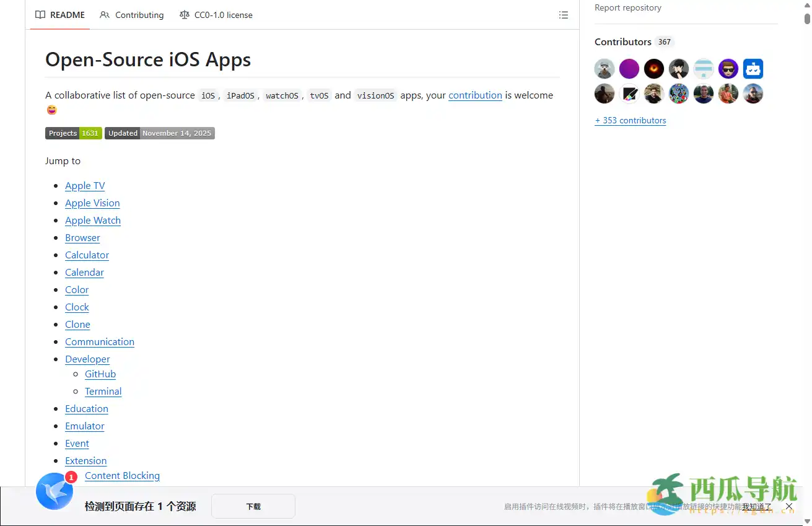Dismiss the download banner with its X
This screenshot has height=526, width=812.
[x=789, y=506]
